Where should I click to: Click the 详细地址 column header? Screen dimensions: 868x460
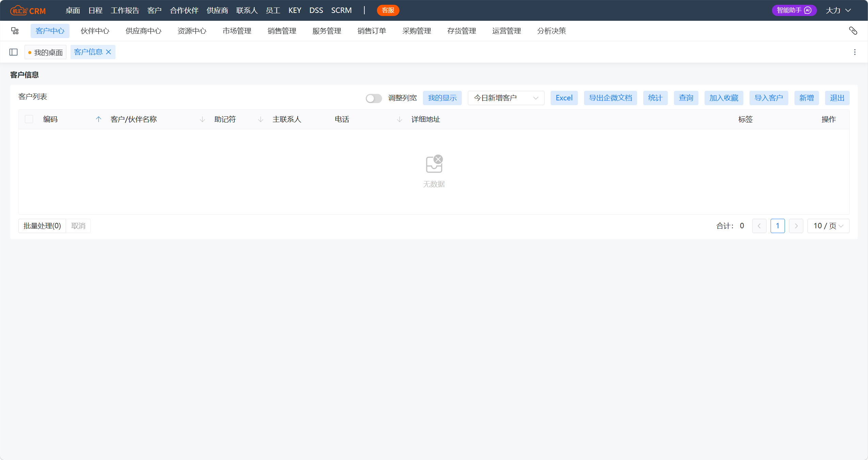pyautogui.click(x=426, y=119)
